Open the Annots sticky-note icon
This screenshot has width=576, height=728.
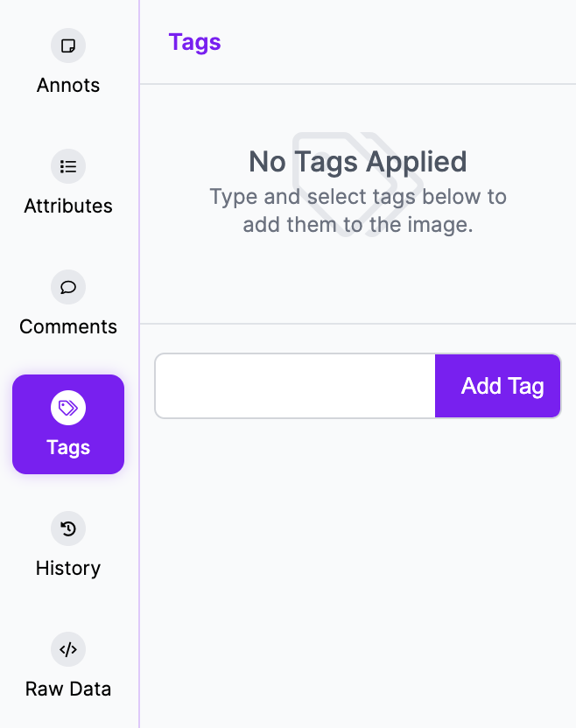pos(68,45)
